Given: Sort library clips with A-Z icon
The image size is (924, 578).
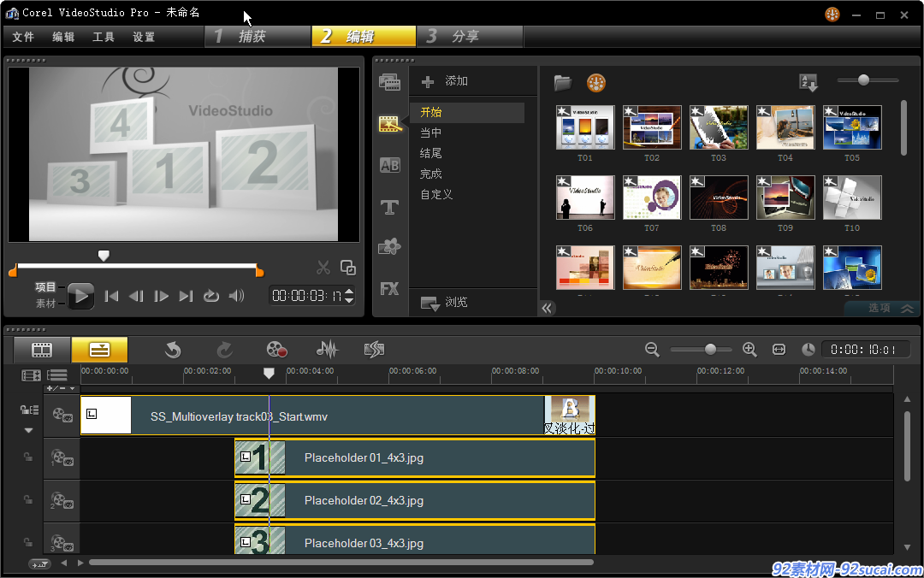Looking at the screenshot, I should tap(808, 82).
